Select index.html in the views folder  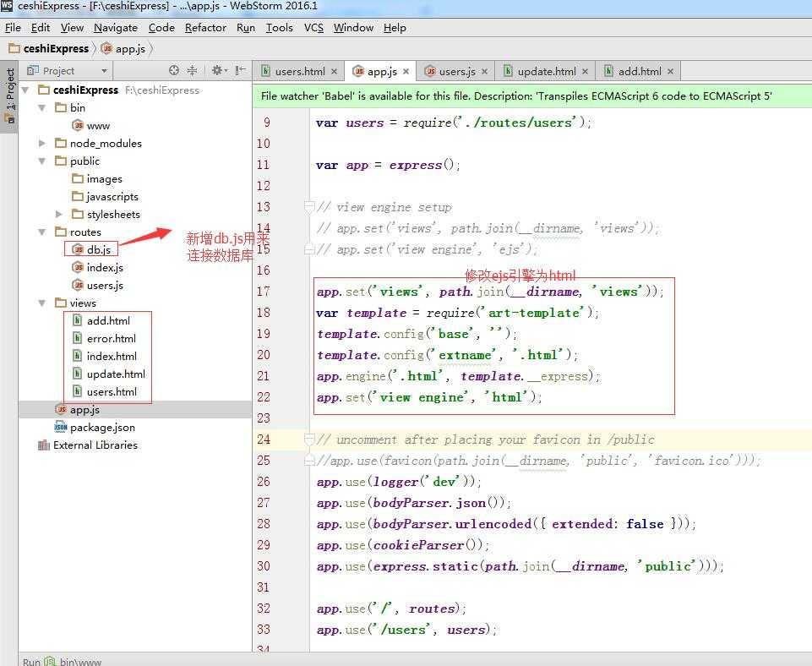tap(105, 357)
